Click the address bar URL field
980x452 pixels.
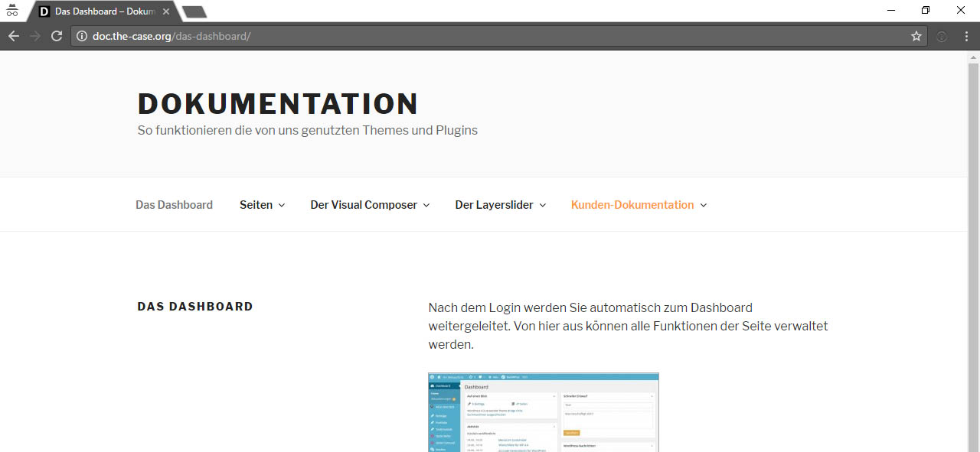point(490,36)
